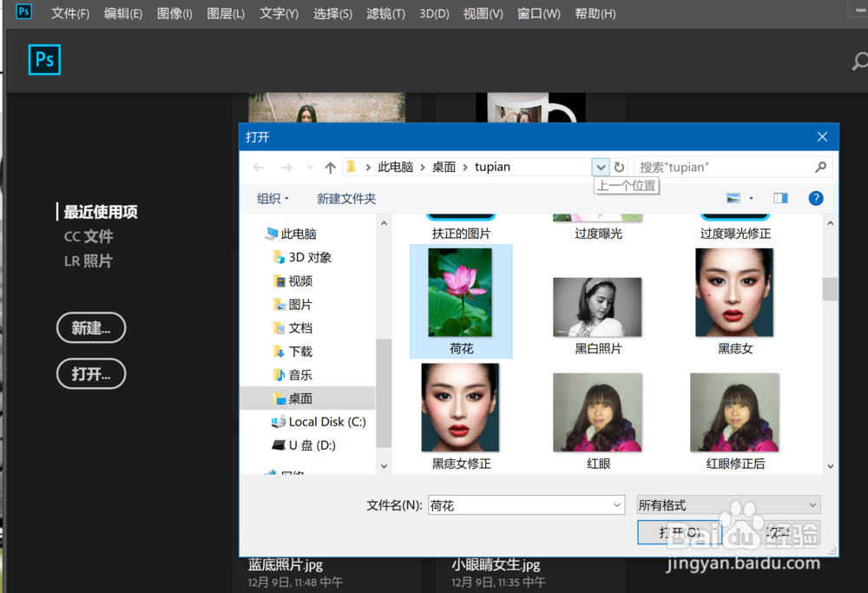Click the 打开(O) button

click(x=680, y=532)
